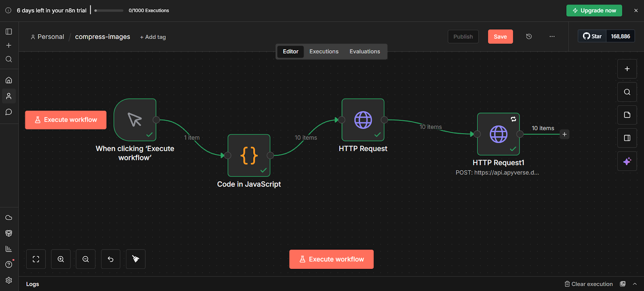
Task: Open the three-dot workflow options menu
Action: pyautogui.click(x=552, y=37)
